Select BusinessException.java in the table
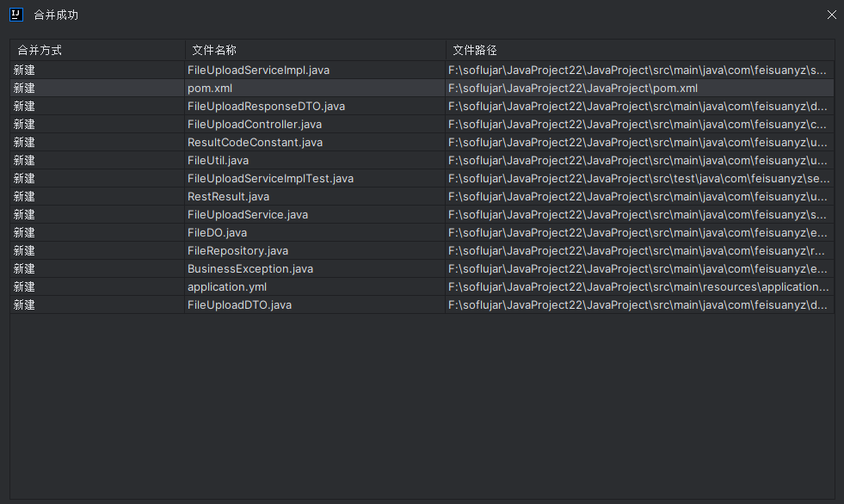844x504 pixels. 250,268
